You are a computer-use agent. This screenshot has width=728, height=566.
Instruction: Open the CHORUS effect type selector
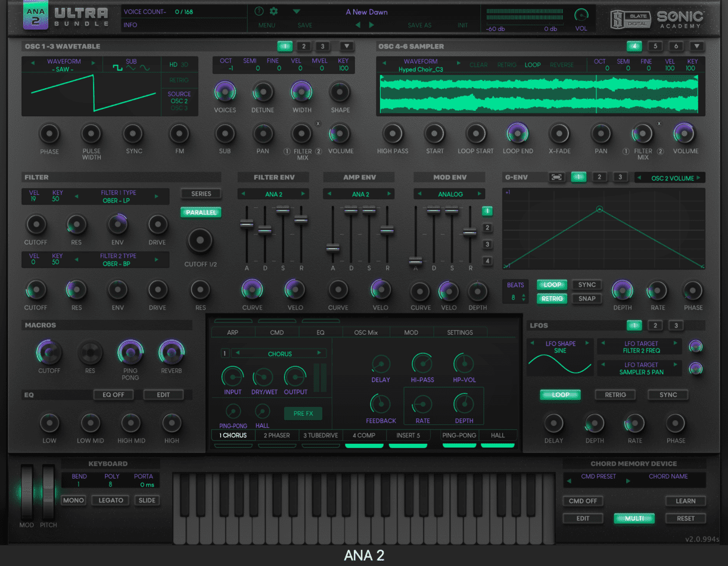coord(279,353)
